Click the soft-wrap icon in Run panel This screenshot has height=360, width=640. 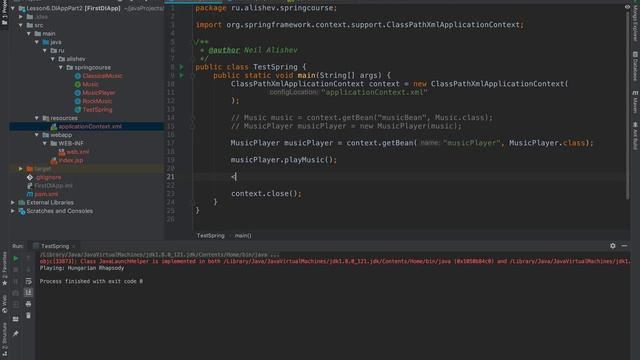click(x=28, y=281)
